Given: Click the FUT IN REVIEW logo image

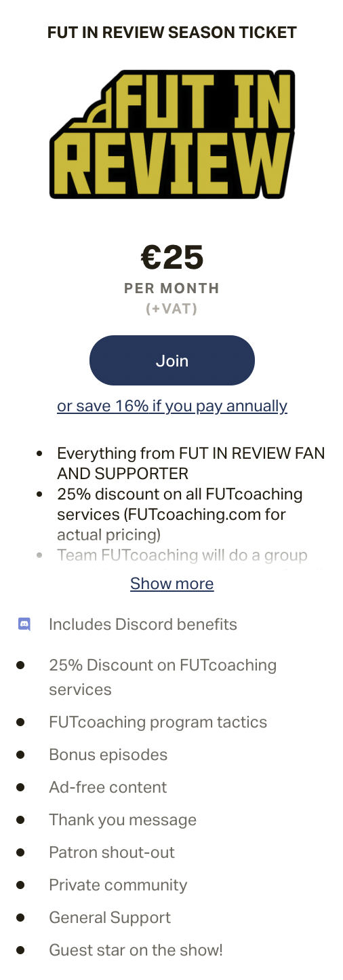Looking at the screenshot, I should pos(172,134).
